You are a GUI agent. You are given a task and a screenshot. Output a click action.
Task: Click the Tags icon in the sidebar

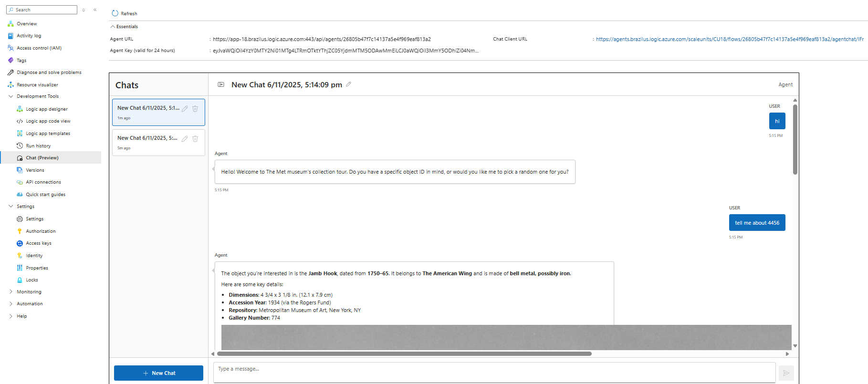10,60
